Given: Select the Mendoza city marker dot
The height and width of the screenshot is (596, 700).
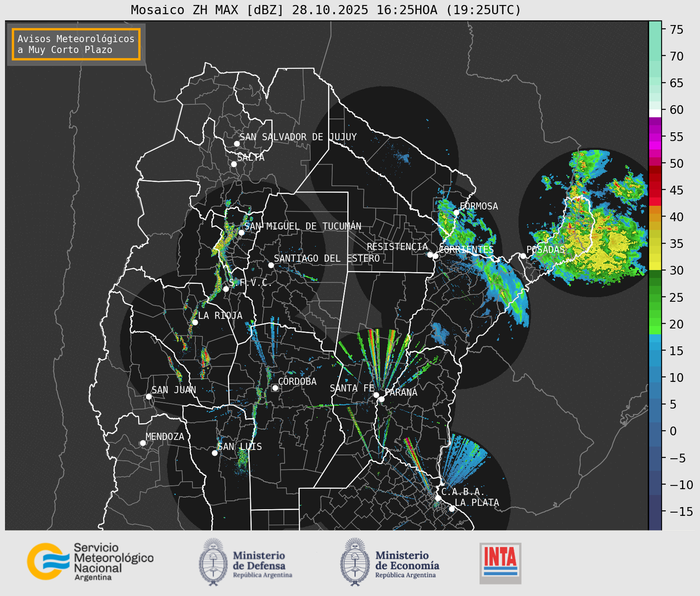Looking at the screenshot, I should 143,443.
